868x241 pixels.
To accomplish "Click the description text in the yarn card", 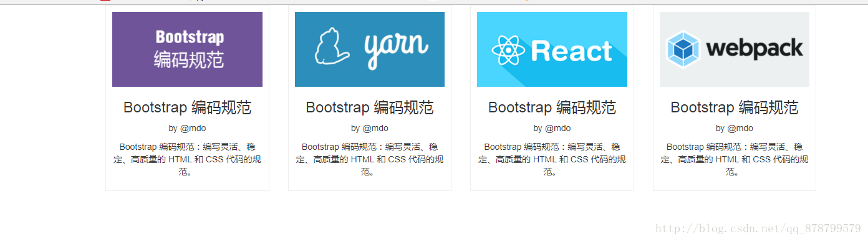I will pos(370,159).
